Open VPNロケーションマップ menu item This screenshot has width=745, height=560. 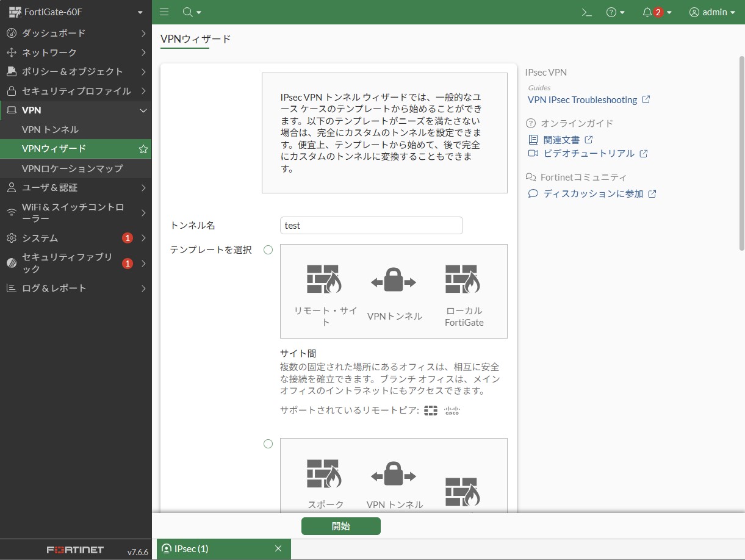[x=72, y=168]
